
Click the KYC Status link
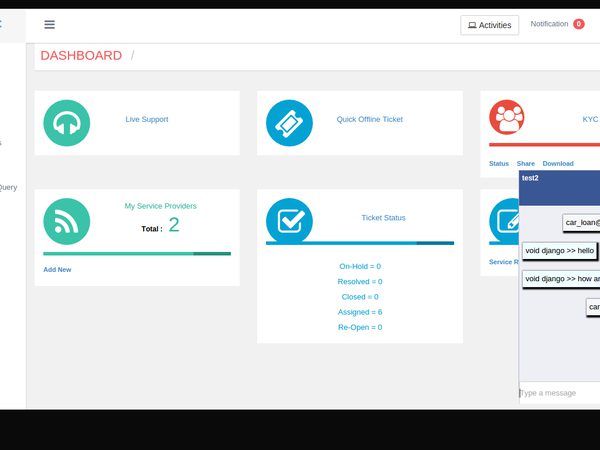click(x=499, y=163)
